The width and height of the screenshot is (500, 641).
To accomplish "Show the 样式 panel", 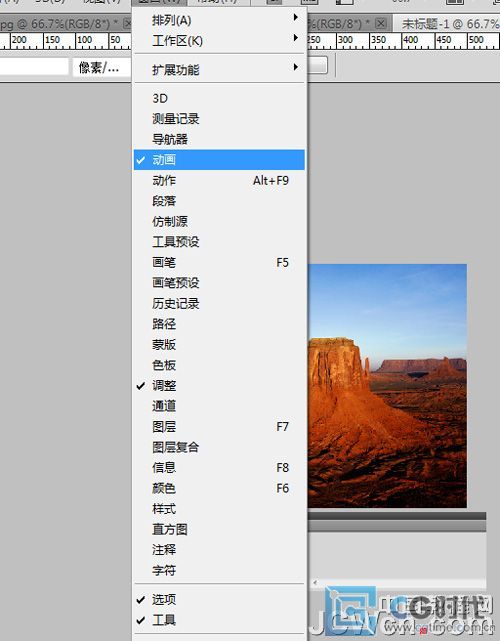I will pyautogui.click(x=219, y=509).
